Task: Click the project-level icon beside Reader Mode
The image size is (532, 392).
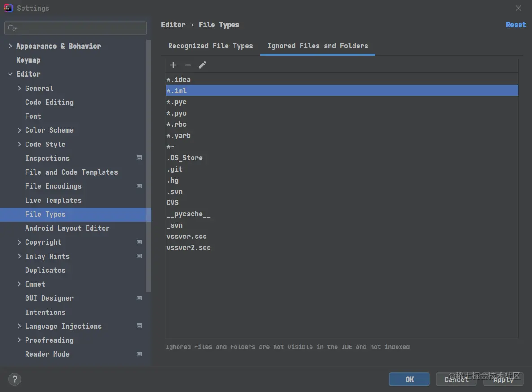Action: tap(139, 354)
